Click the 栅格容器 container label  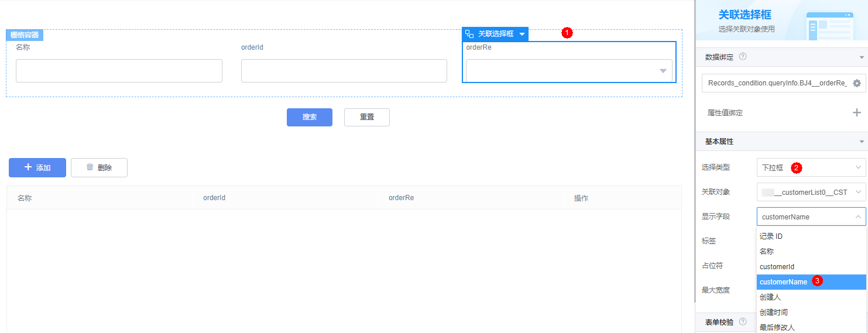click(25, 35)
